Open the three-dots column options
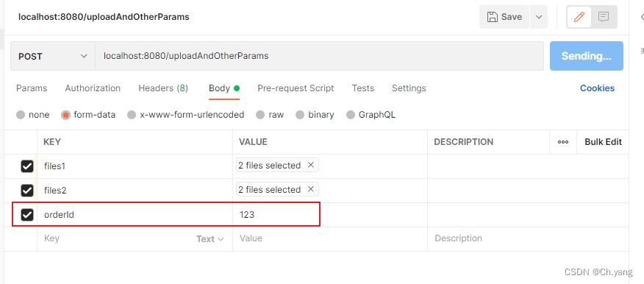 click(563, 142)
